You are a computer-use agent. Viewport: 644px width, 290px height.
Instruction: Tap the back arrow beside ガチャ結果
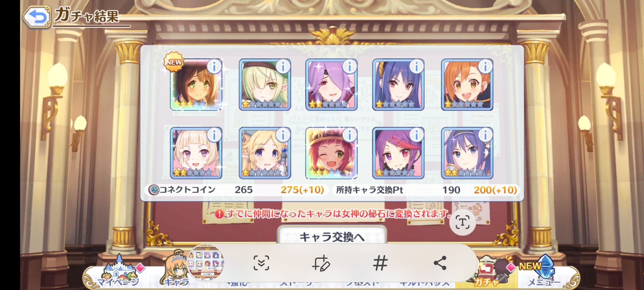click(37, 17)
